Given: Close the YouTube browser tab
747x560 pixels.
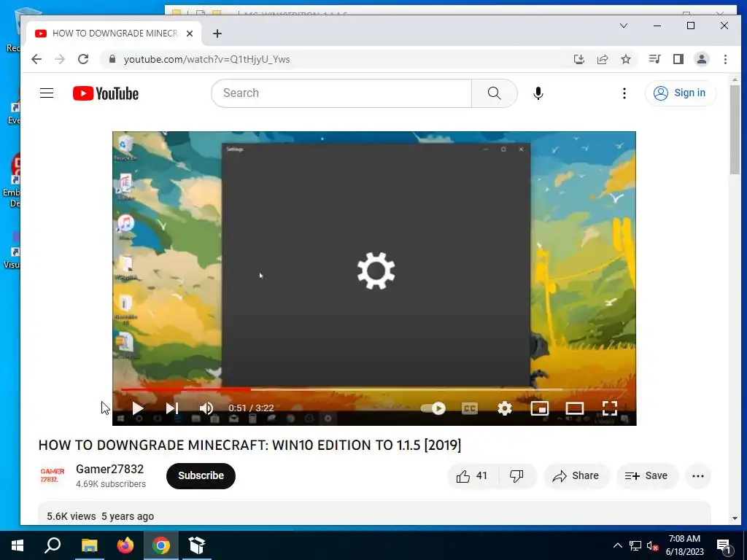Looking at the screenshot, I should [190, 34].
